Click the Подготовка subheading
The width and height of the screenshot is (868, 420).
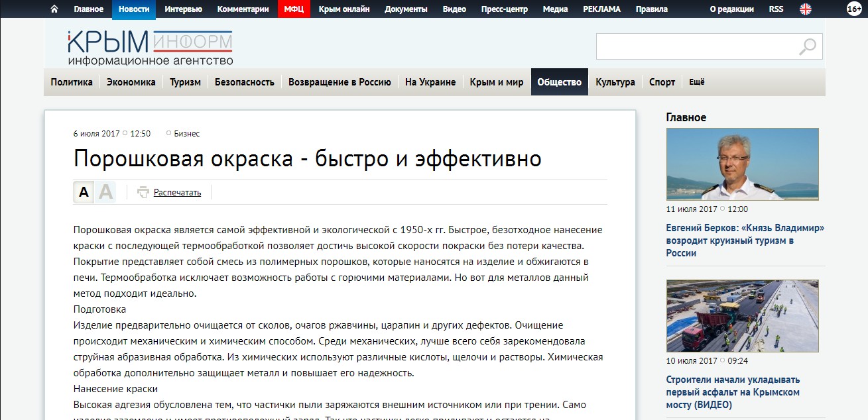(99, 309)
